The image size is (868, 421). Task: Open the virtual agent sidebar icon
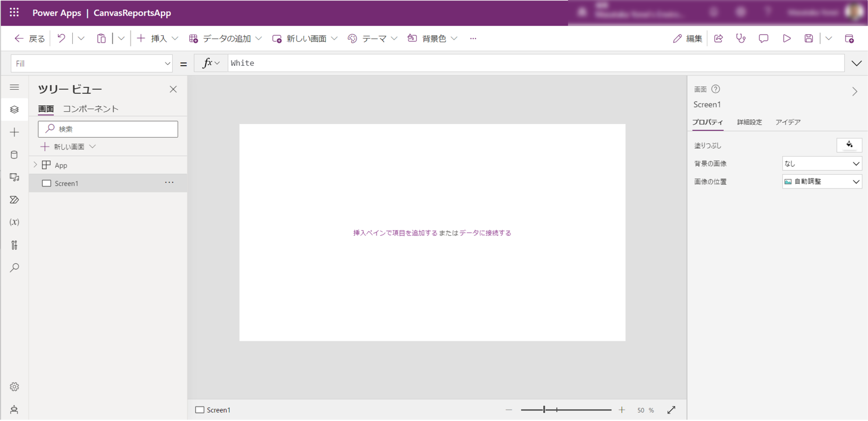14,410
